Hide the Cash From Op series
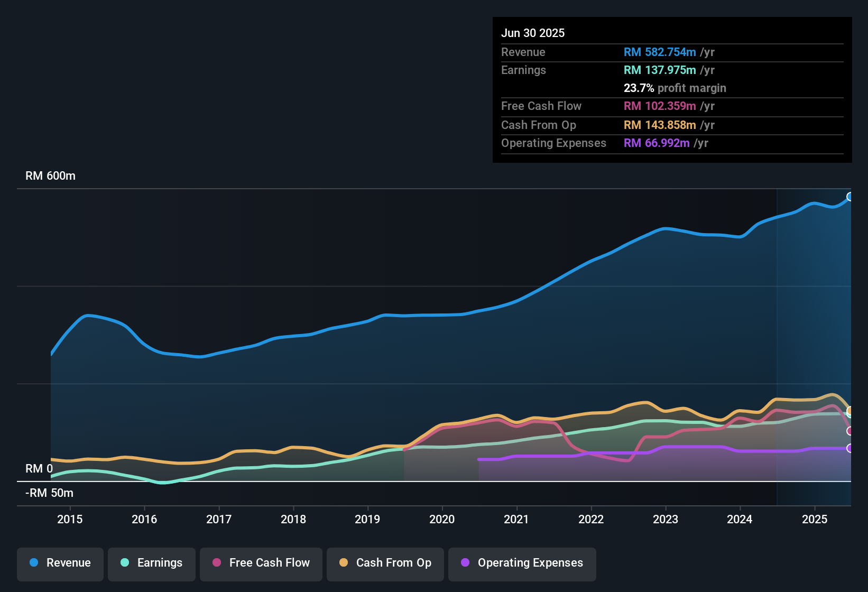 click(385, 563)
